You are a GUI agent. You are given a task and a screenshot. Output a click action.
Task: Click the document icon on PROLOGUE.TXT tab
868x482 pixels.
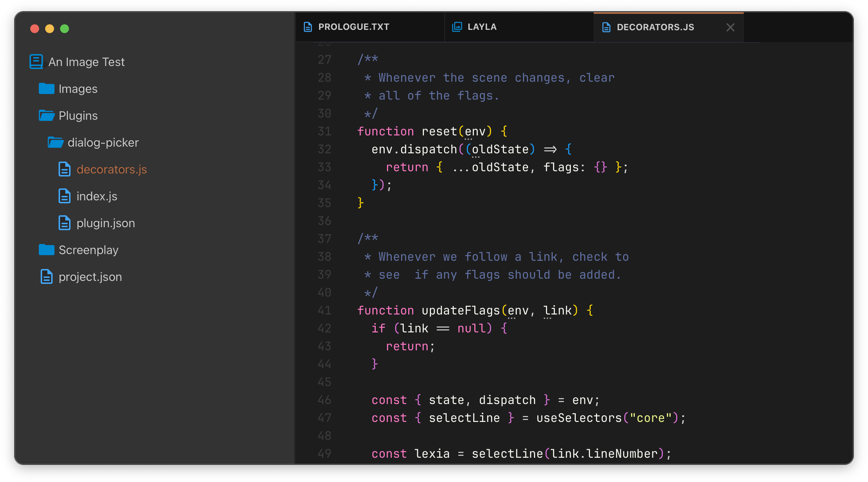[x=308, y=27]
